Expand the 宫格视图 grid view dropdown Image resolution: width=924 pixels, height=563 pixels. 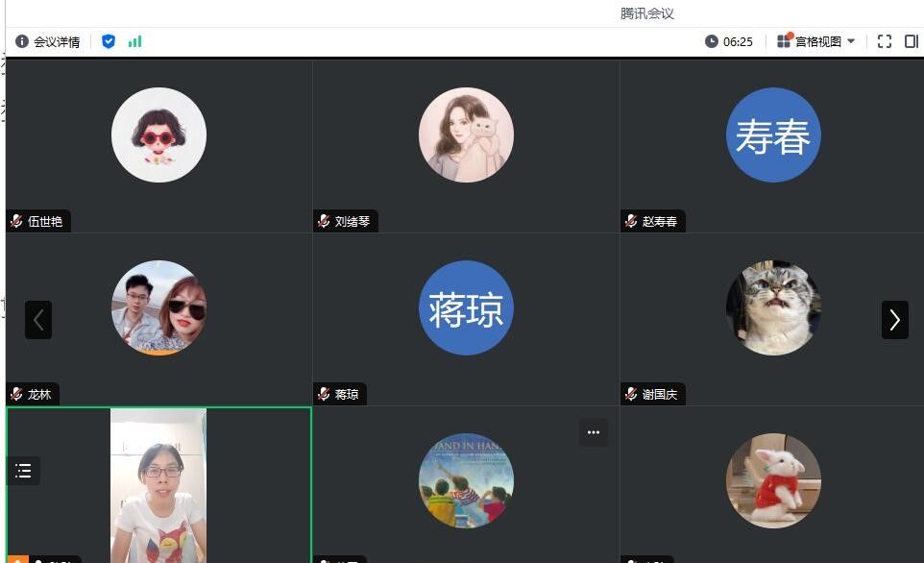[x=816, y=41]
